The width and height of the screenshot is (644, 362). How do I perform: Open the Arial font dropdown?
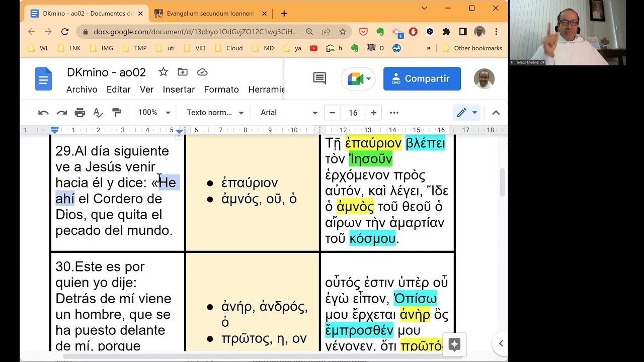pos(288,113)
